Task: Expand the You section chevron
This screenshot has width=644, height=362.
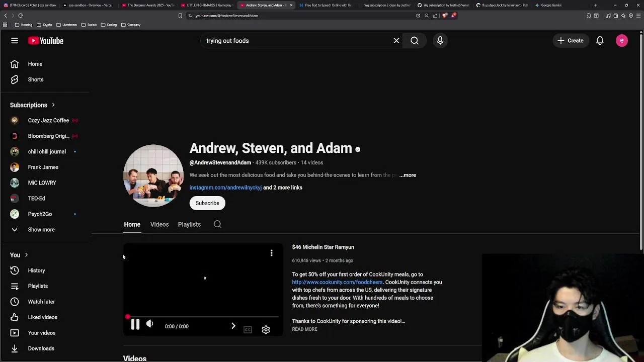Action: pos(26,255)
